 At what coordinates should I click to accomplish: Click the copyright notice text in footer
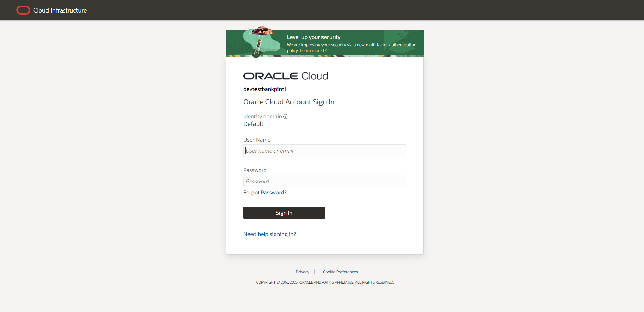point(325,283)
